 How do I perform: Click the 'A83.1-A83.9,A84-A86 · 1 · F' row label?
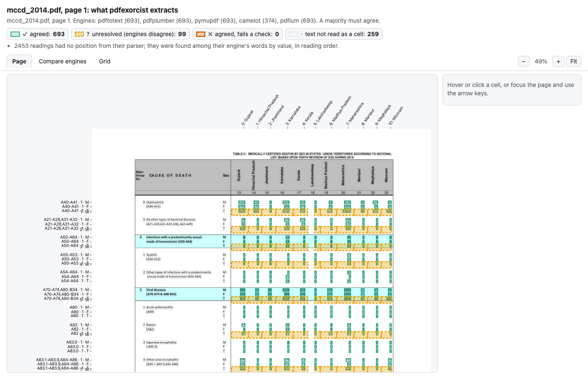point(63,364)
